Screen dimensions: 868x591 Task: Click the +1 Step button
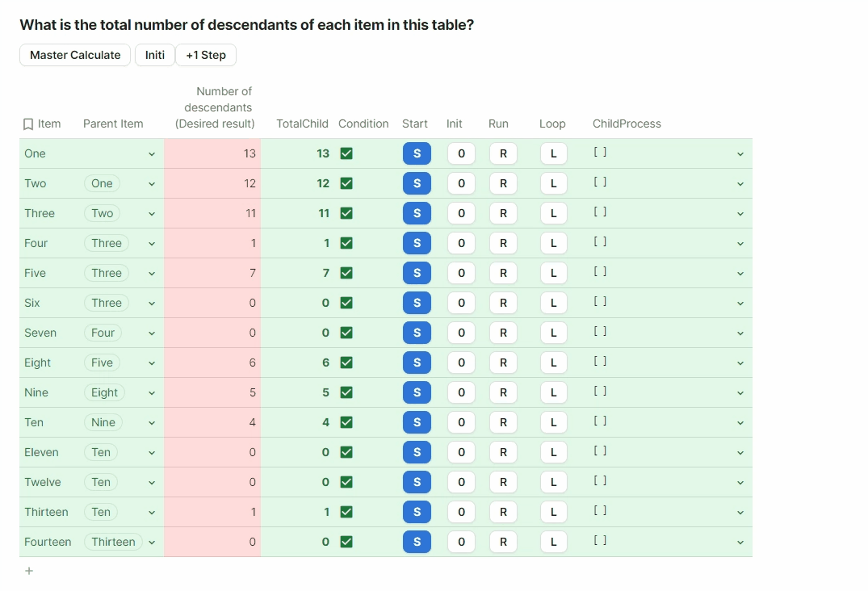(206, 55)
